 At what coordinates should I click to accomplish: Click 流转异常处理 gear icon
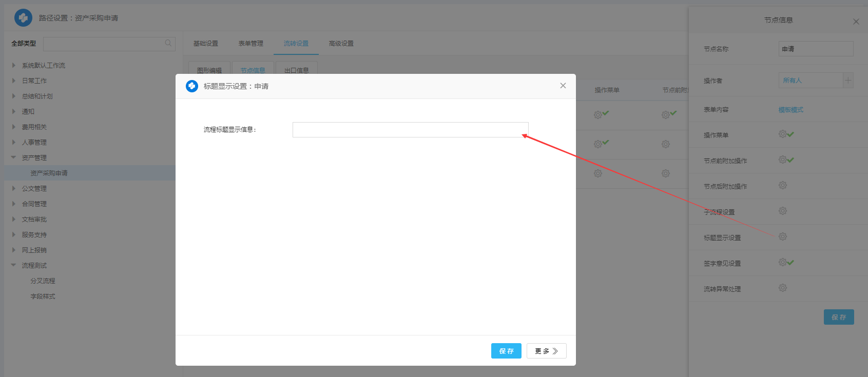(782, 288)
